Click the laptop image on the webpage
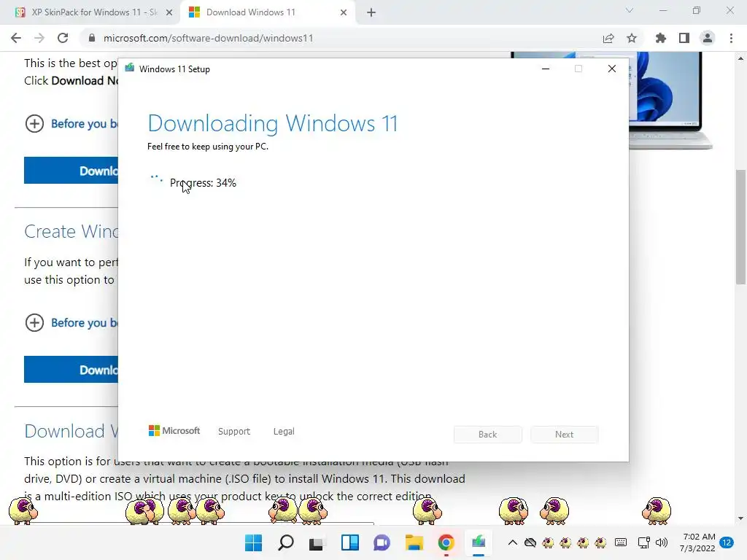 point(670,100)
